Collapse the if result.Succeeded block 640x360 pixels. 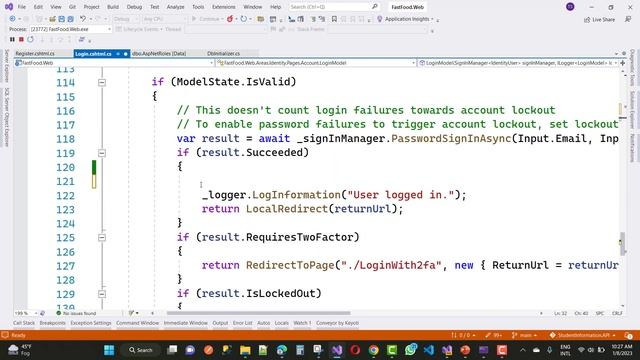102,153
